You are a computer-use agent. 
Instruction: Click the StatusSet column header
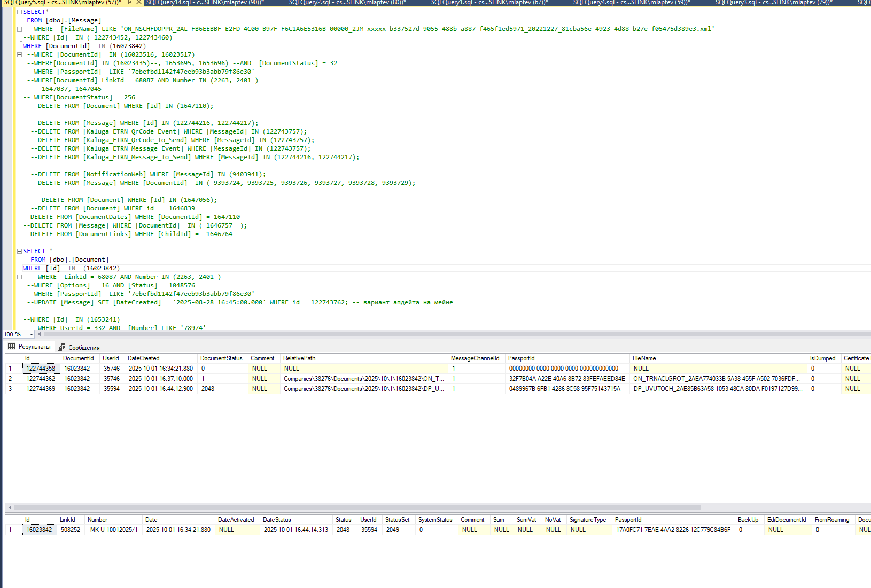398,520
